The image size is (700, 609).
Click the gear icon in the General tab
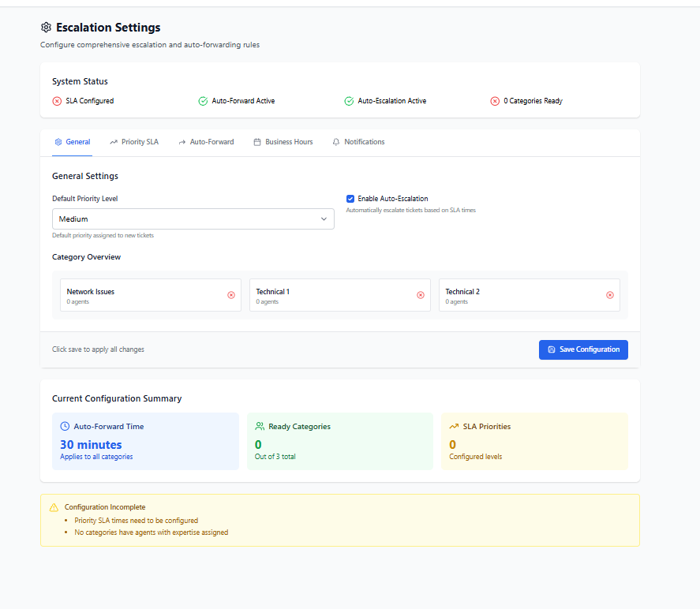tap(58, 142)
